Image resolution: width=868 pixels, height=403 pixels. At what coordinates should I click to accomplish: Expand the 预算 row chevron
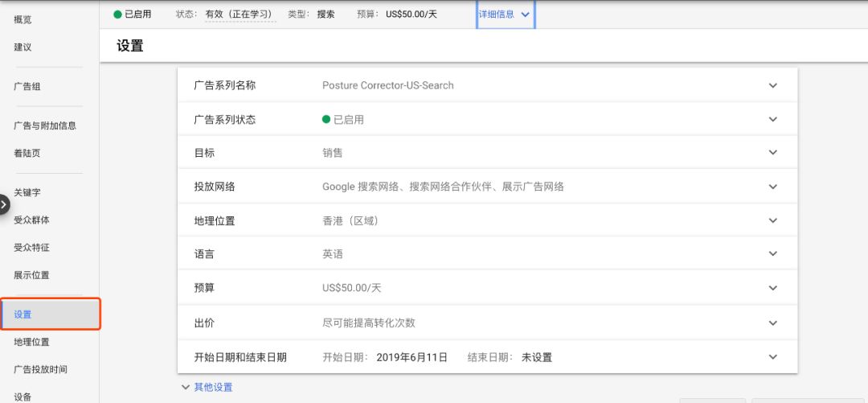point(773,288)
